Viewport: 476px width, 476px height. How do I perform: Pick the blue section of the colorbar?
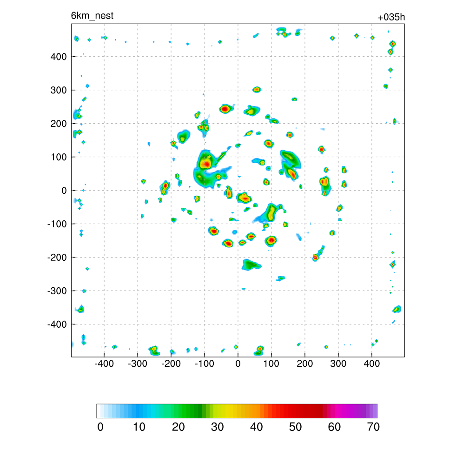(133, 411)
